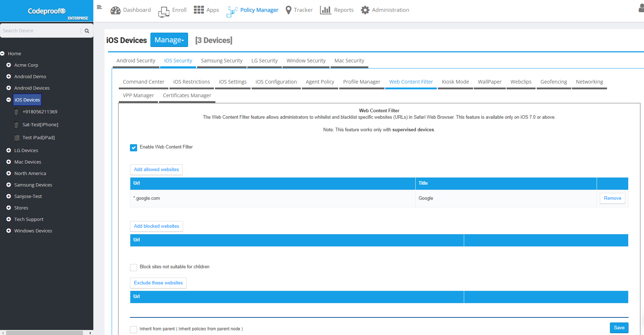Click the Enroll devices icon
The width and height of the screenshot is (644, 335).
[164, 12]
